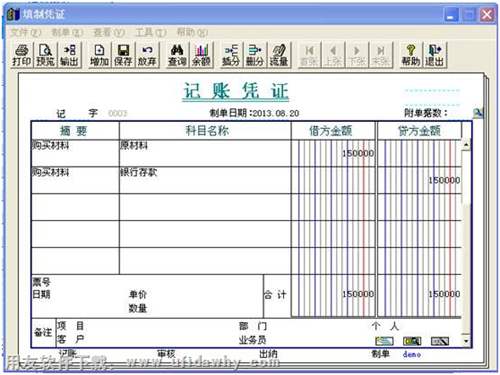Delete an entry line with 删分
The image size is (500, 375).
[x=255, y=55]
